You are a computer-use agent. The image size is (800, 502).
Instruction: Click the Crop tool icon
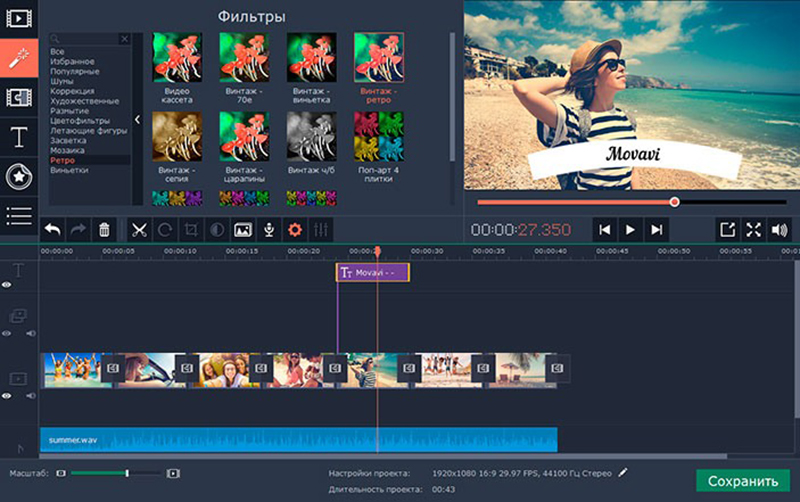pyautogui.click(x=191, y=230)
